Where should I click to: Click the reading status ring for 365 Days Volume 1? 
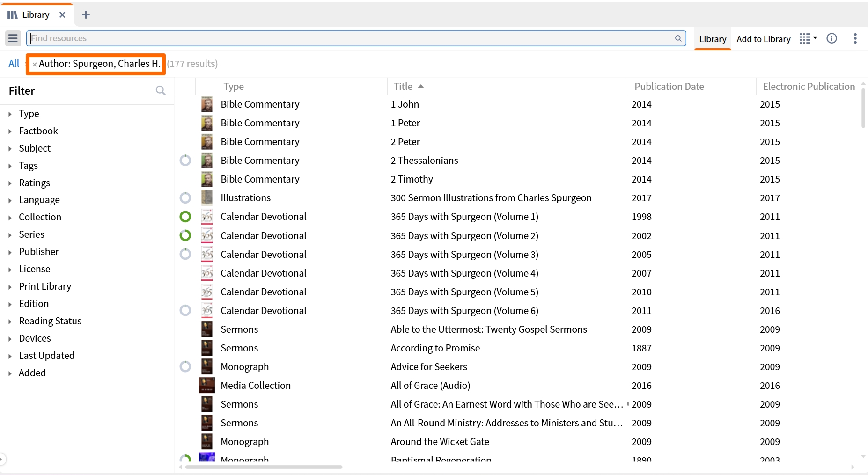click(x=185, y=217)
